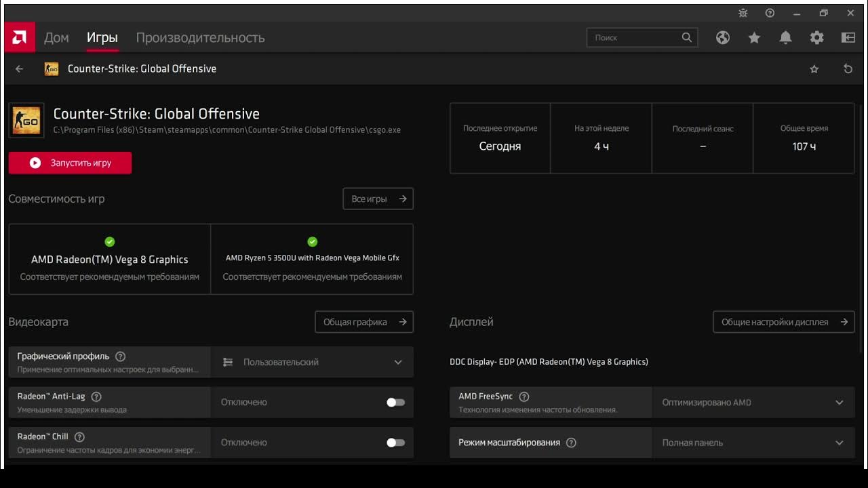
Task: Switch to the Производительность tab
Action: (200, 38)
